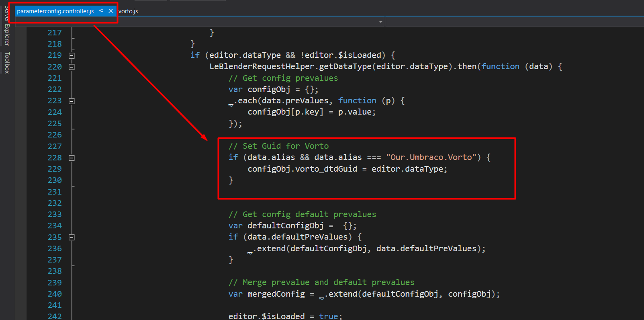Click line number 233 in the gutter
The width and height of the screenshot is (644, 320).
click(x=55, y=214)
